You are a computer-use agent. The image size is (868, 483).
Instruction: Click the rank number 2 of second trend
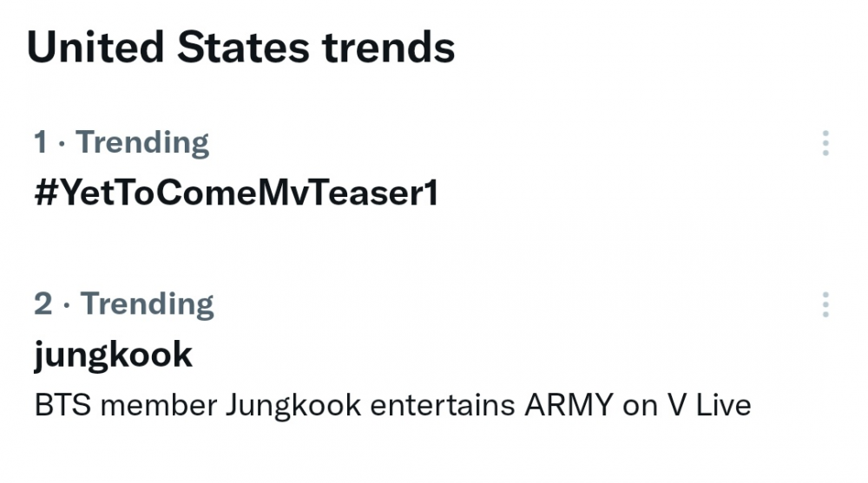[43, 304]
